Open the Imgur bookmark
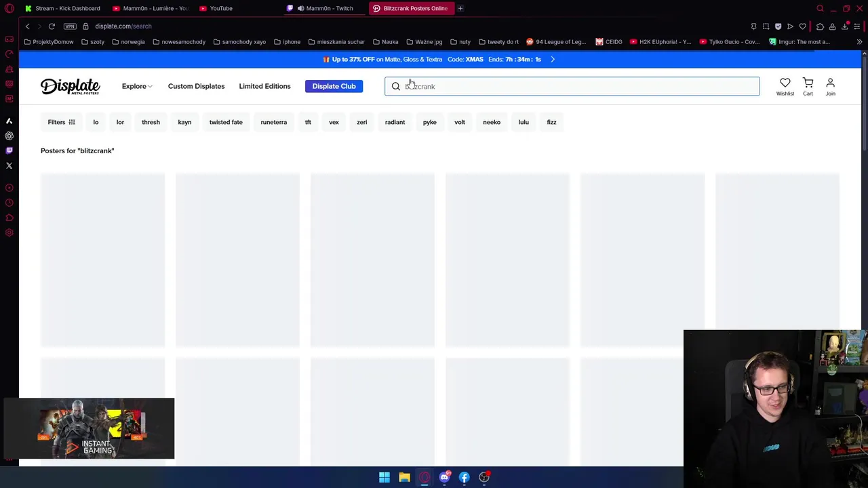The height and width of the screenshot is (488, 868). [800, 42]
